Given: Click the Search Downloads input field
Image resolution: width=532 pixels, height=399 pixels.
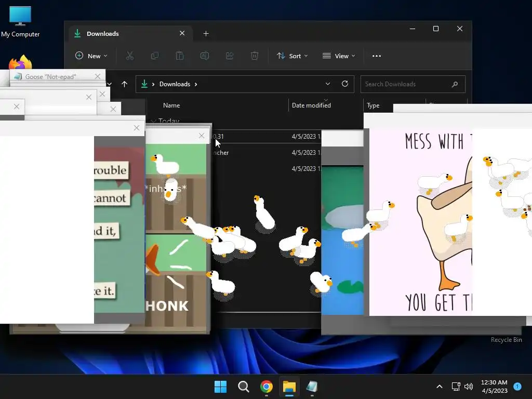Looking at the screenshot, I should [413, 84].
